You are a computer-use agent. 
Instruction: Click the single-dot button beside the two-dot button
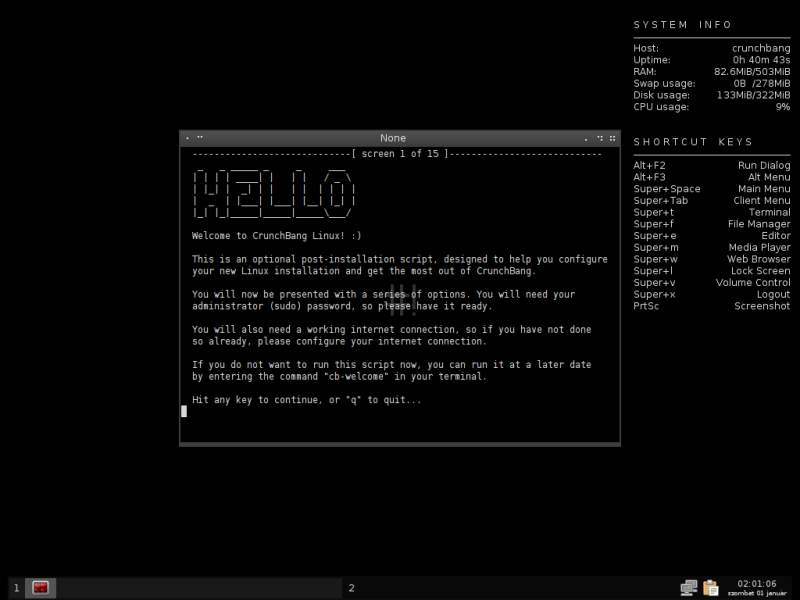point(187,138)
